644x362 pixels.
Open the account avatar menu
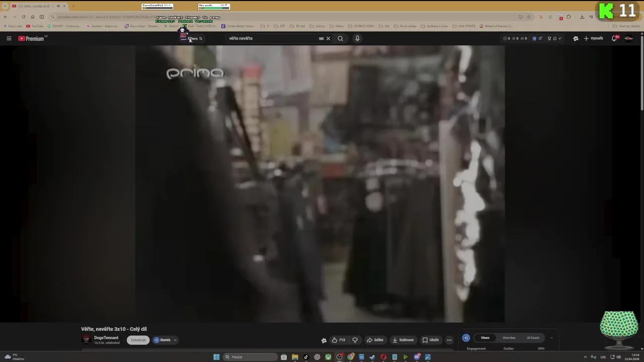click(628, 38)
